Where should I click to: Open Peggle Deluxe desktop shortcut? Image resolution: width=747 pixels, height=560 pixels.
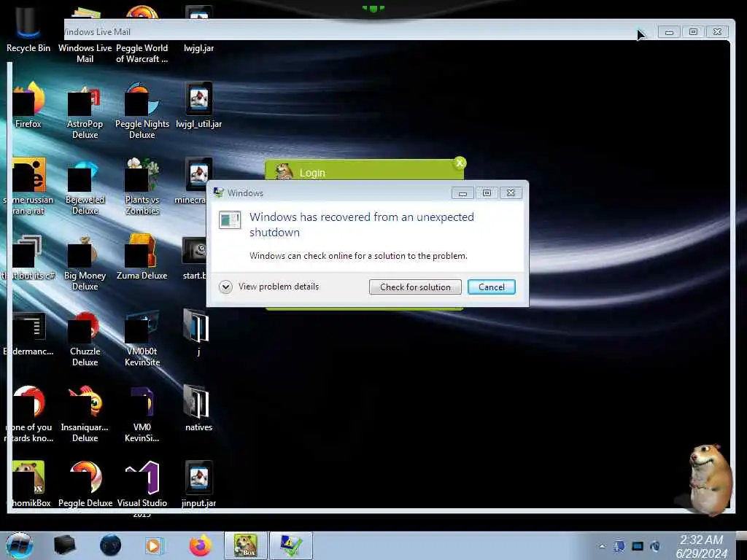coord(85,484)
